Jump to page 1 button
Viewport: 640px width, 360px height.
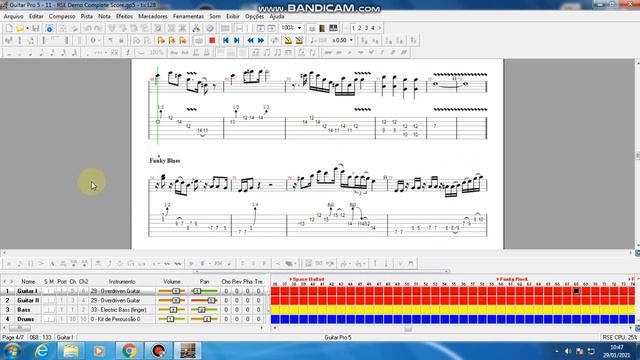coord(353,28)
